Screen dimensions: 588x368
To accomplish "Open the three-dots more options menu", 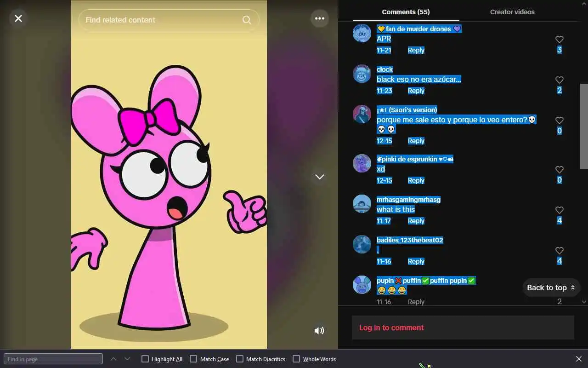I will pyautogui.click(x=320, y=18).
